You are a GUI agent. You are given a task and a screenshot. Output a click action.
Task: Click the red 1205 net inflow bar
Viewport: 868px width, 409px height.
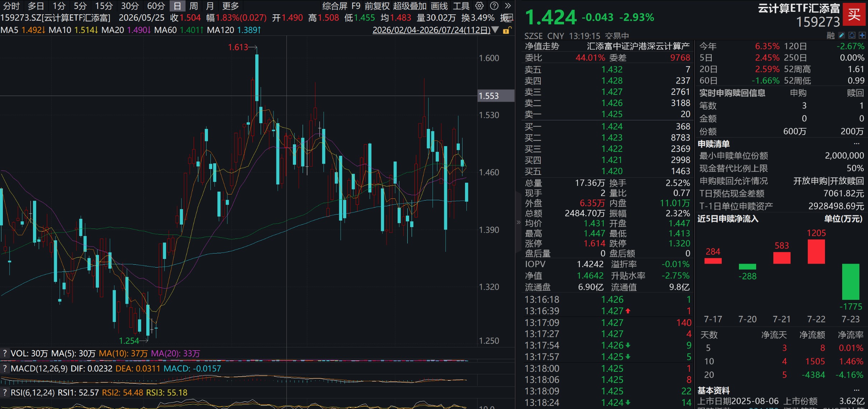pos(816,251)
